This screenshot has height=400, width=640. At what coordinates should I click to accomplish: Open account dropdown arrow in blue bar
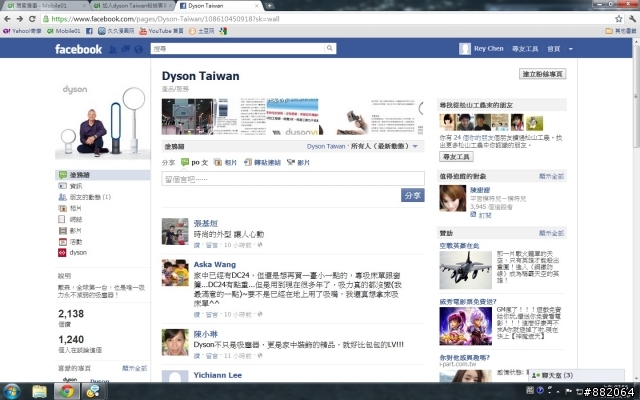(x=571, y=49)
